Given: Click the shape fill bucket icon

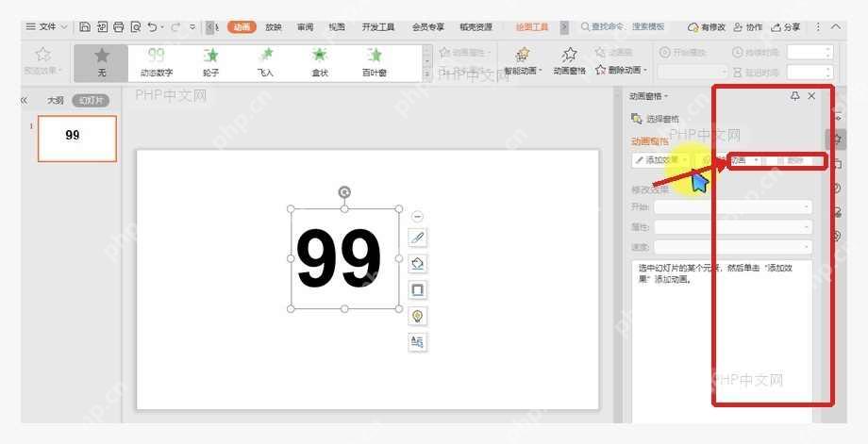Looking at the screenshot, I should point(417,264).
